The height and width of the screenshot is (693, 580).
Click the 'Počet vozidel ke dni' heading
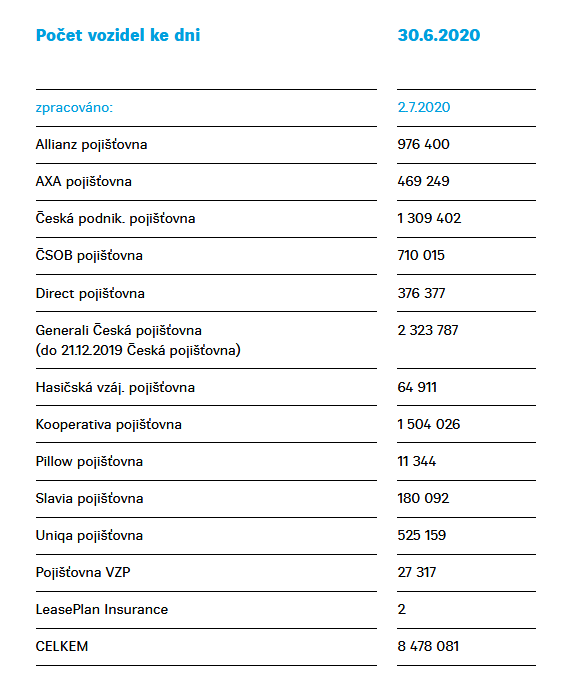[x=118, y=35]
